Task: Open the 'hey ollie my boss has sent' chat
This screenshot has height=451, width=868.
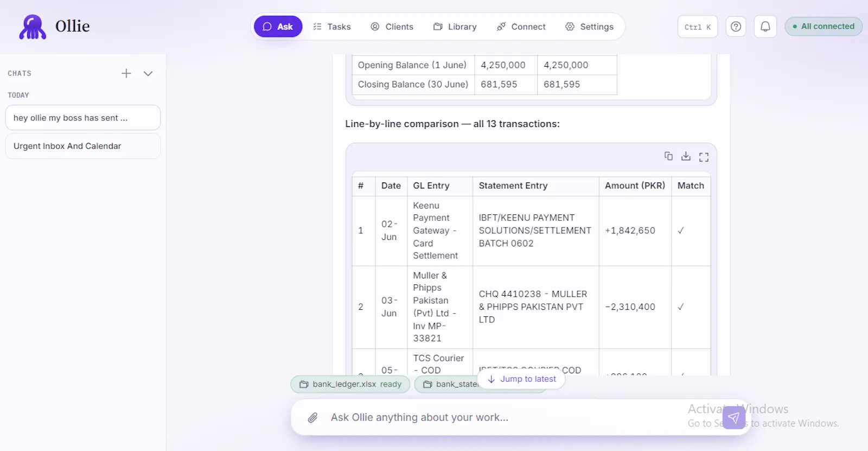Action: tap(83, 118)
